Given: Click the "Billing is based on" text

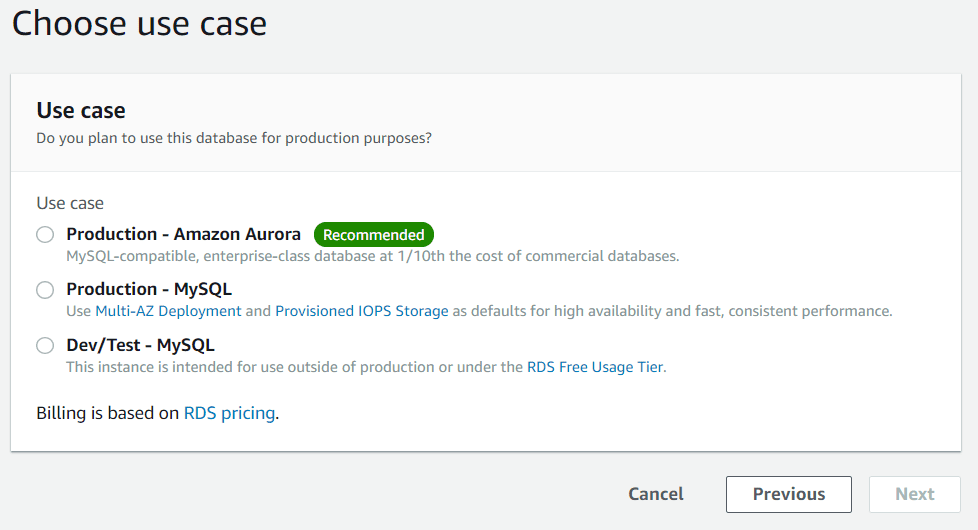Looking at the screenshot, I should click(107, 413).
